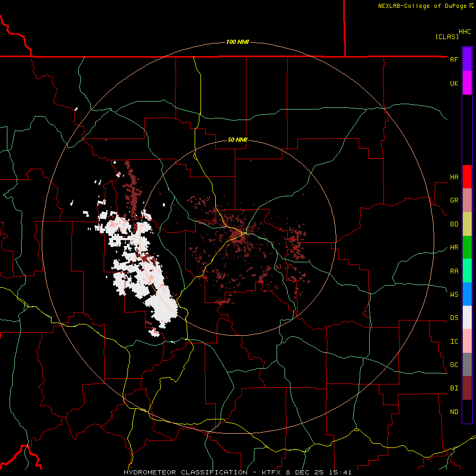Viewport: 476px width, 476px height.
Task: Click the HA red legend color block
Action: pos(467,177)
